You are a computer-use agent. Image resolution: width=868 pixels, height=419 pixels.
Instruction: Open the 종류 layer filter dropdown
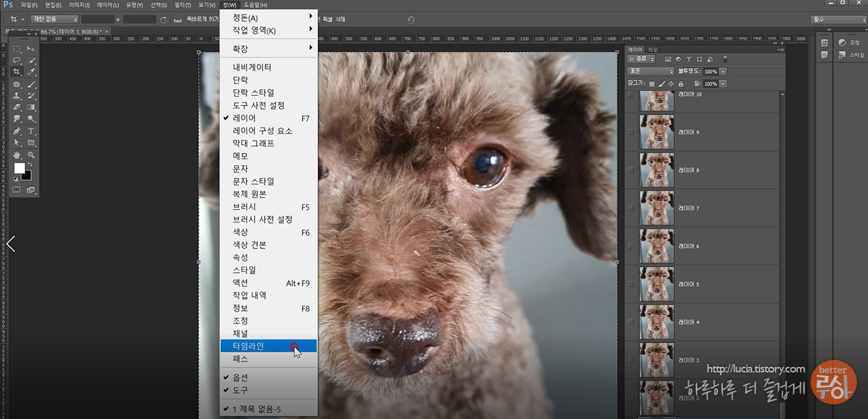[641, 59]
